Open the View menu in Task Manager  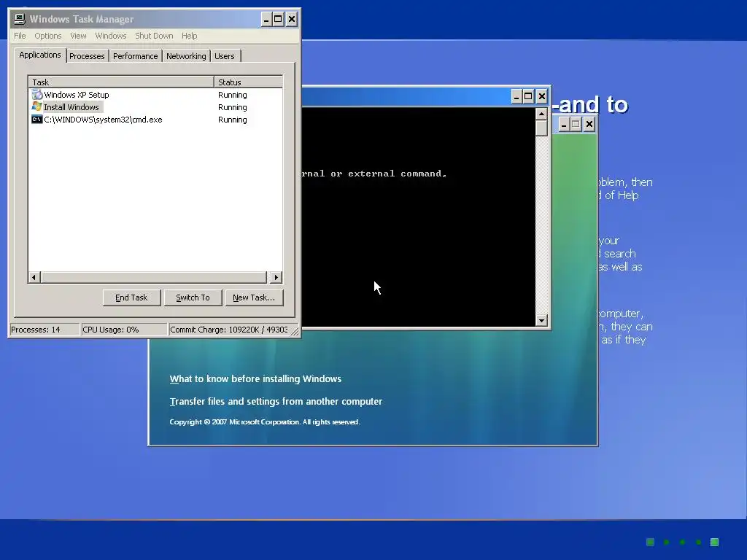78,36
